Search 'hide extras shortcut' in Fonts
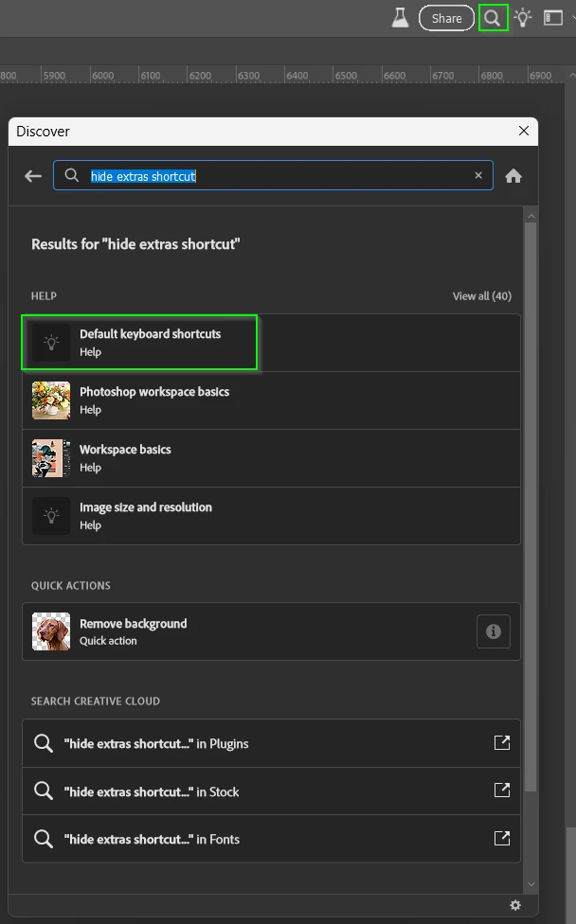576x924 pixels. (271, 839)
